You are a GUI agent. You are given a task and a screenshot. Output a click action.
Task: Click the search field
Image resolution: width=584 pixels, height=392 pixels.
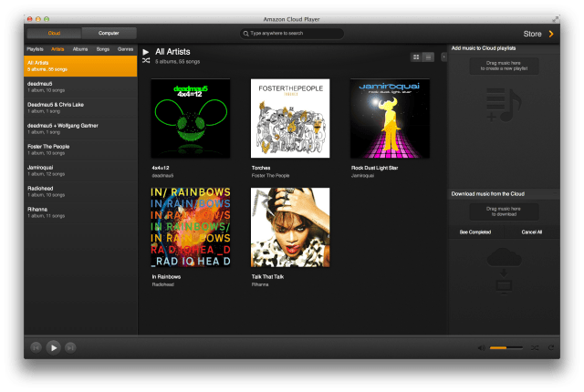(292, 34)
